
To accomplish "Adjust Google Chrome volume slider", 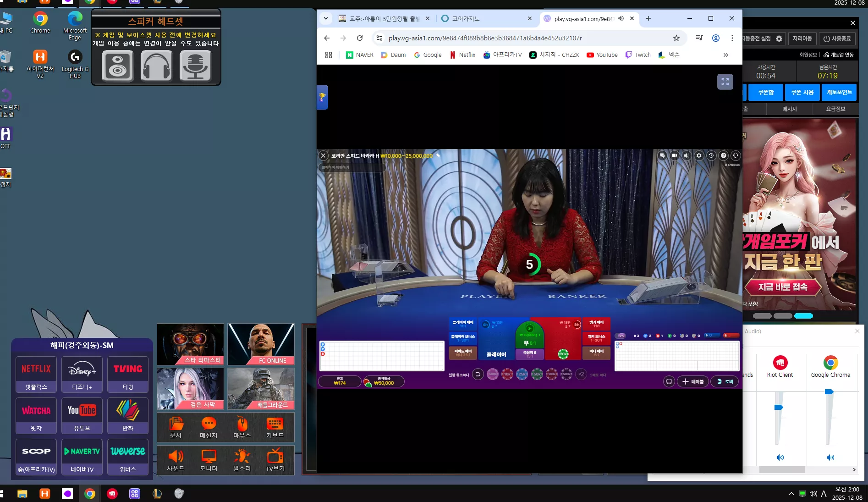I will 829,392.
